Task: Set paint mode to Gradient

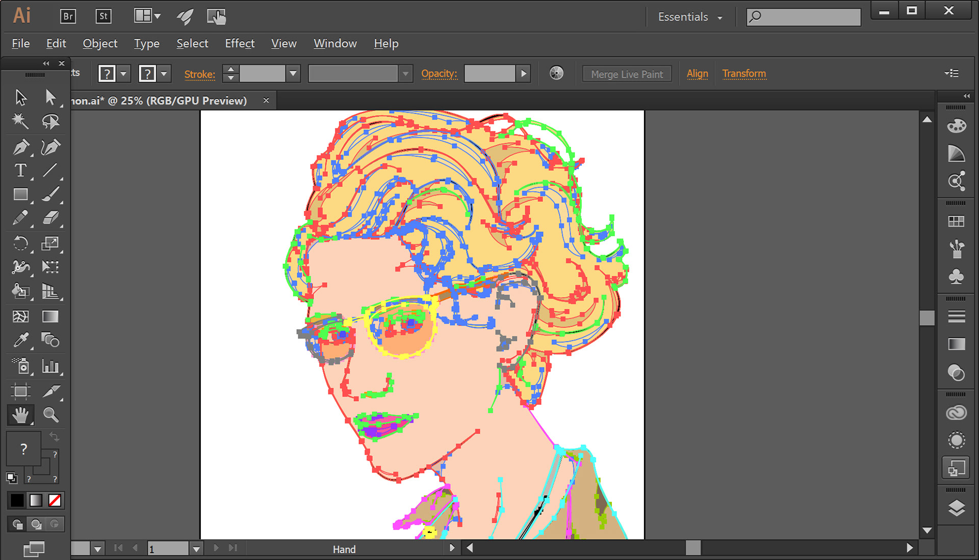Action: (36, 500)
